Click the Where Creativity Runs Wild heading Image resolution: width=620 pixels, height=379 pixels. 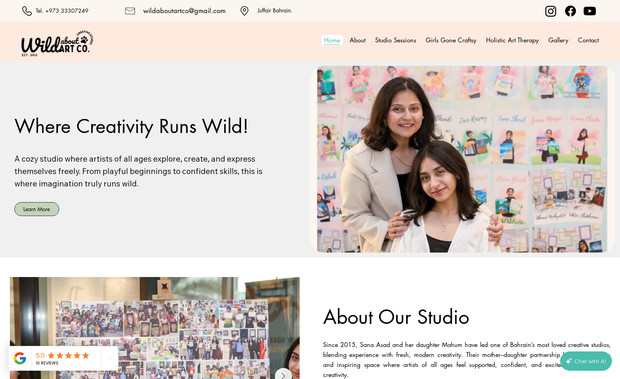(131, 126)
